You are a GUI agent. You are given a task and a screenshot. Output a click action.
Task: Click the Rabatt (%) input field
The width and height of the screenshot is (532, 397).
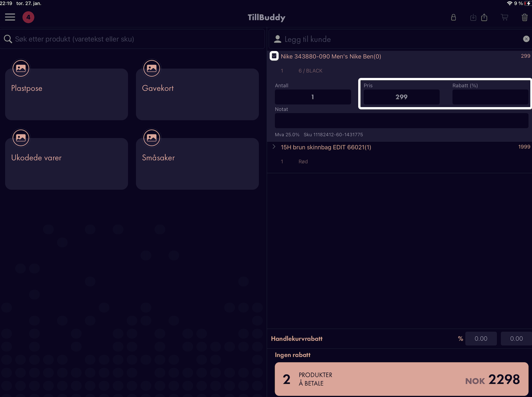(490, 97)
